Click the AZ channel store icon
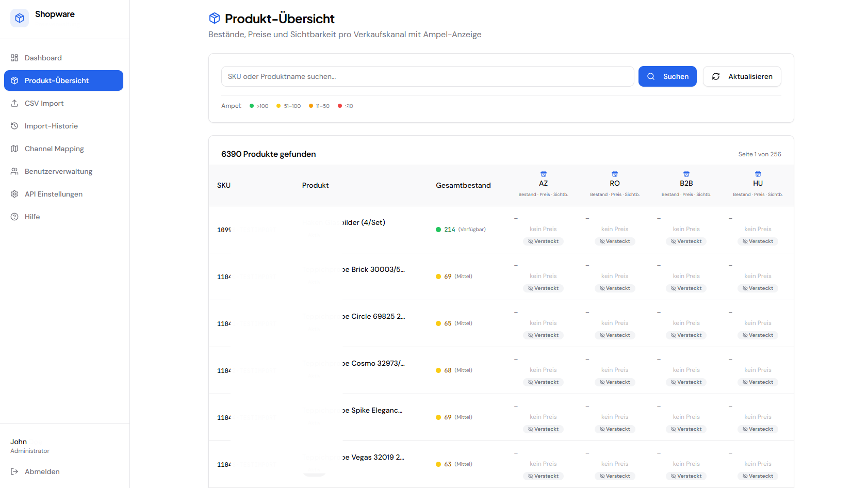This screenshot has height=488, width=868. [x=544, y=174]
